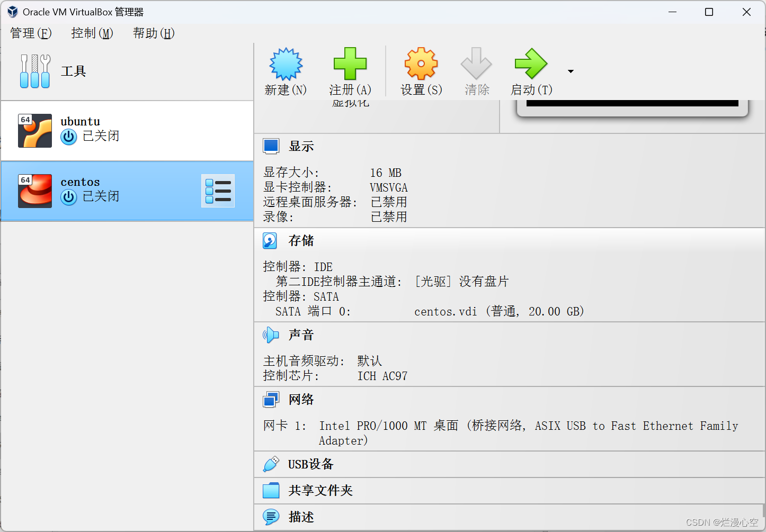The height and width of the screenshot is (532, 766).
Task: Click the VM preview thumbnail
Action: [632, 108]
